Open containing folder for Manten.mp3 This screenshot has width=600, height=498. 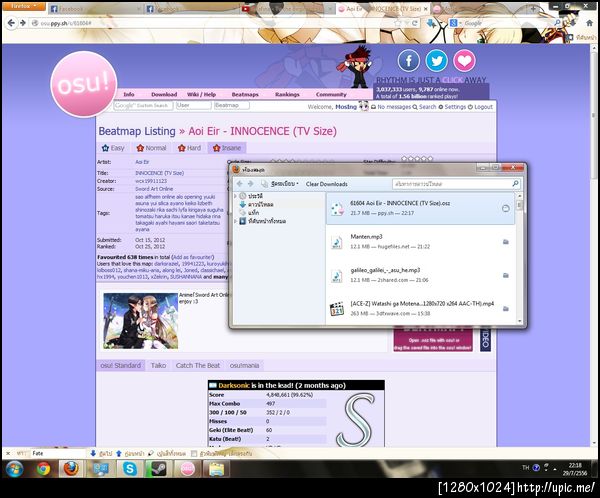point(505,242)
